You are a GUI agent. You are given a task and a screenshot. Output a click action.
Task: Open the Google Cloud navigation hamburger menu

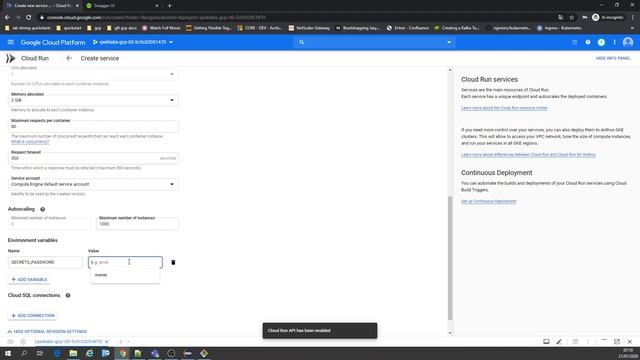click(11, 42)
